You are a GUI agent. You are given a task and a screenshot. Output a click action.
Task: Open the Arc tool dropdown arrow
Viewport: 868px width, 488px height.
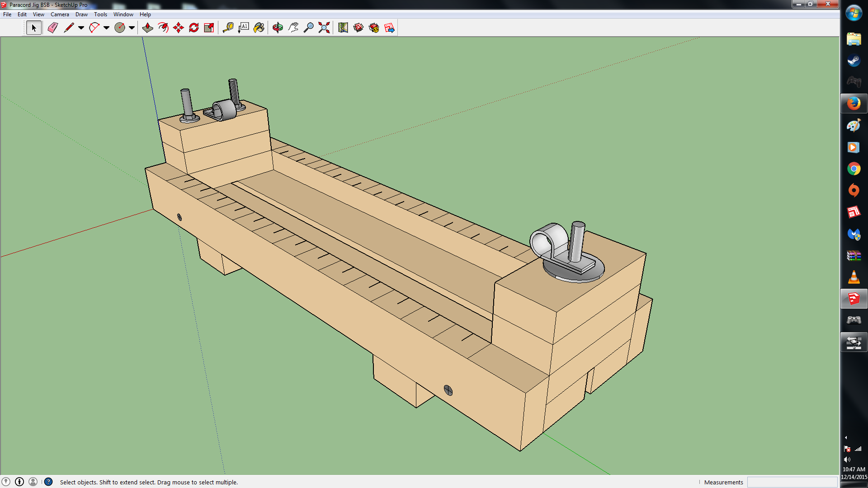click(106, 28)
